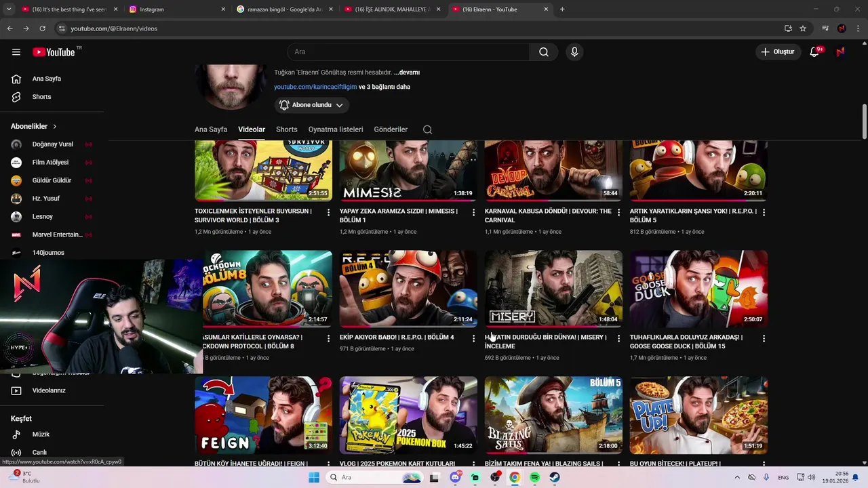Open youtube.com/karincaciftligim link
The width and height of the screenshot is (868, 488).
click(x=315, y=87)
